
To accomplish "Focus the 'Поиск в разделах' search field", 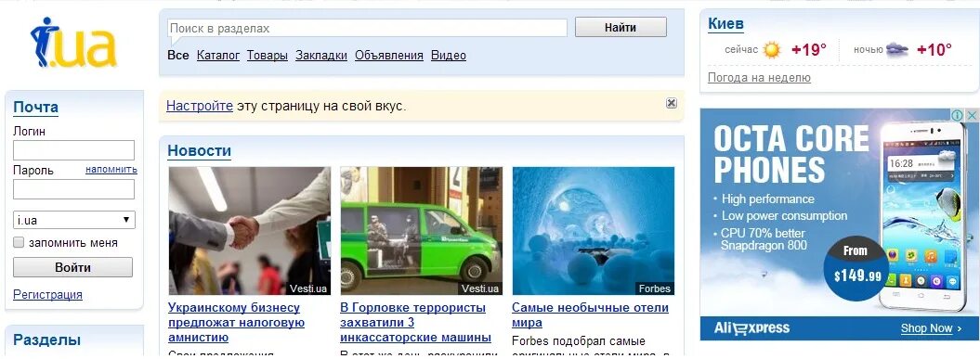I will pyautogui.click(x=367, y=28).
